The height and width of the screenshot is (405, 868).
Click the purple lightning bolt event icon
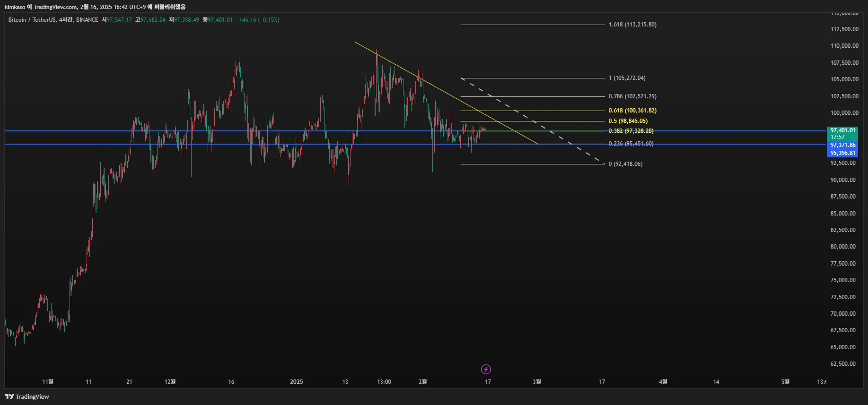[x=486, y=369]
